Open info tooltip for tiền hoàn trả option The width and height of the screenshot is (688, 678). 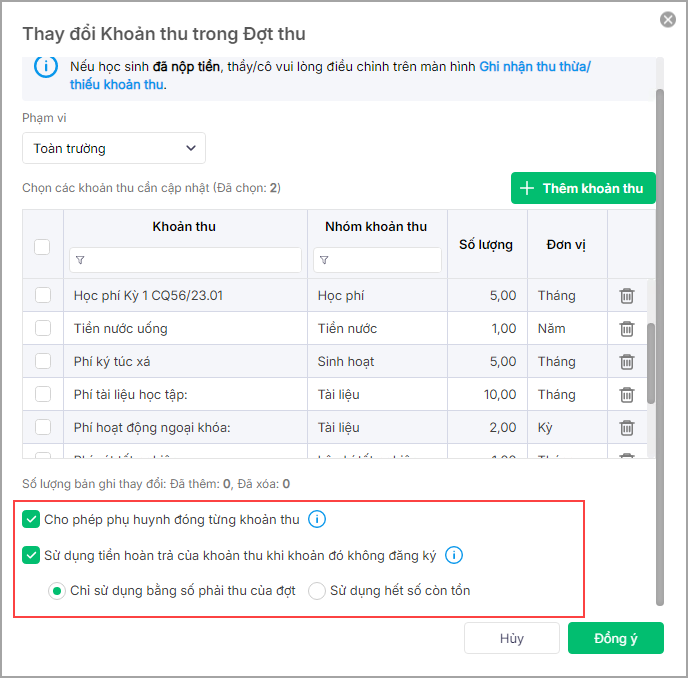coord(454,555)
